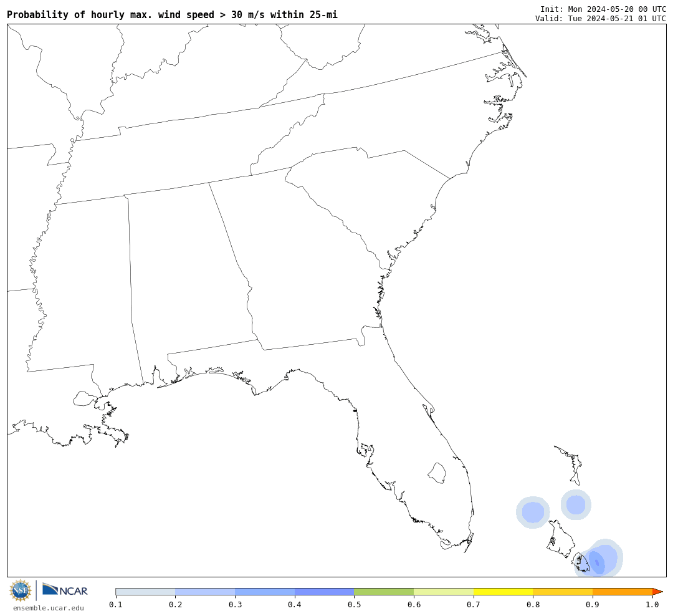Click the 1.0 colorbar tick label

click(652, 605)
